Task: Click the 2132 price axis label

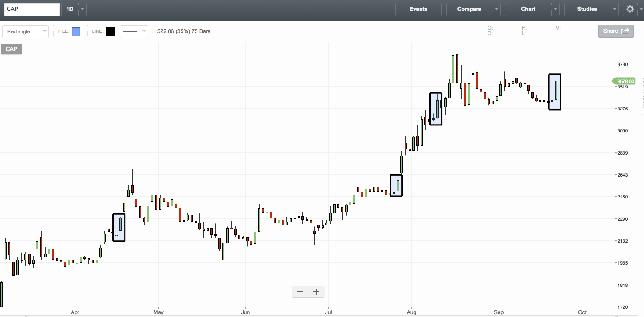Action: pos(623,241)
